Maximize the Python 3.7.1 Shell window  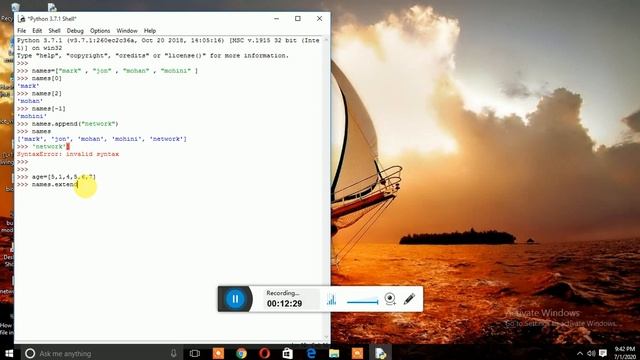pyautogui.click(x=298, y=19)
